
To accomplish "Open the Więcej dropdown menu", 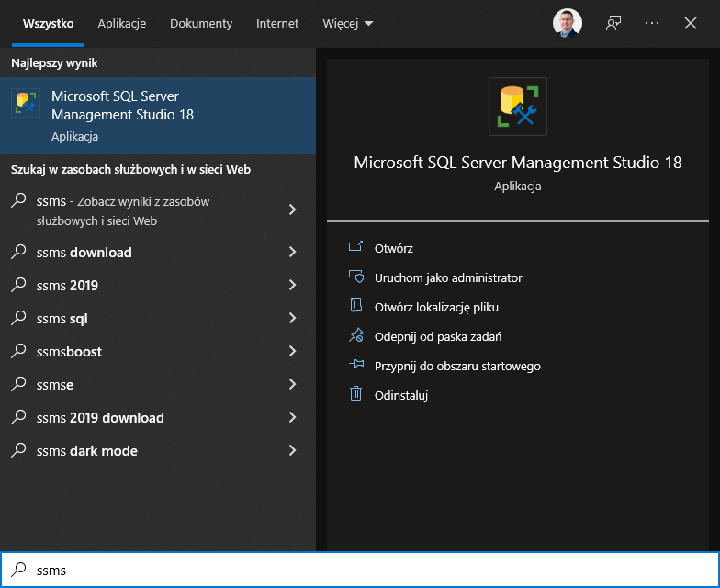I will [348, 23].
